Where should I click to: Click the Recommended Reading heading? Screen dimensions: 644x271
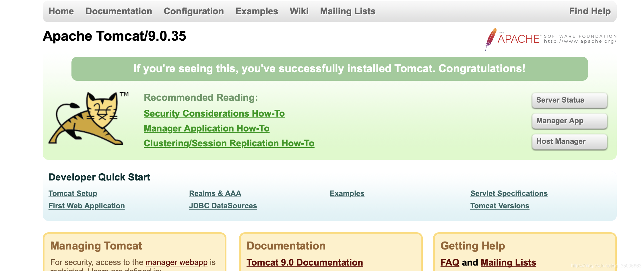tap(201, 97)
